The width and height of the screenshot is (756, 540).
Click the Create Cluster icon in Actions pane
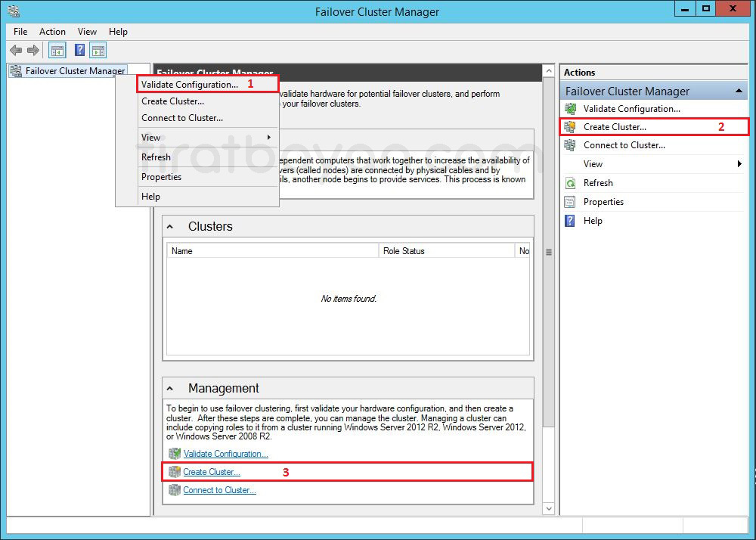[570, 127]
